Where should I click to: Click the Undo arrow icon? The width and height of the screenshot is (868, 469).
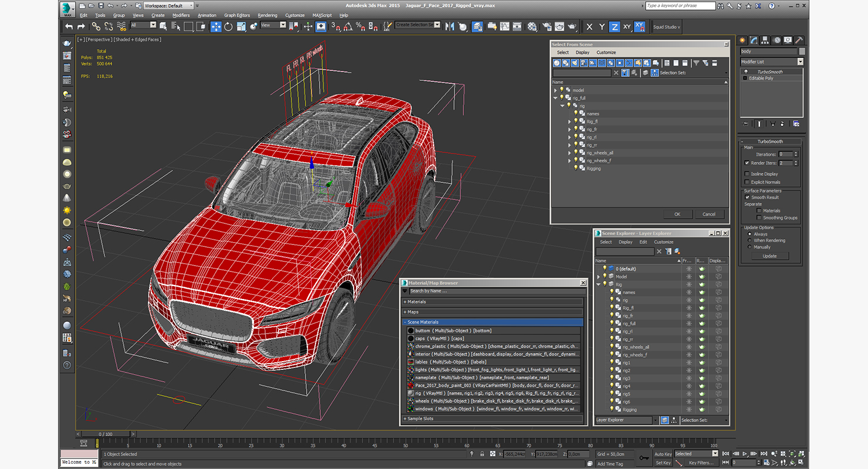(69, 26)
